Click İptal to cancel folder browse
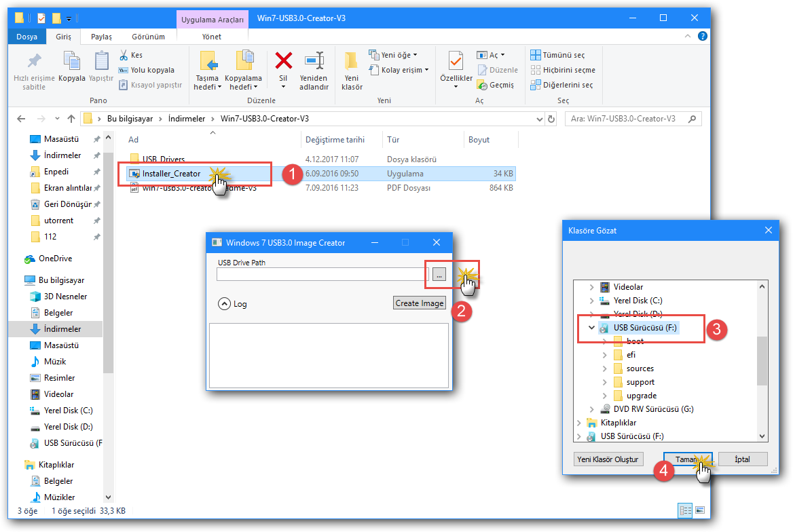The width and height of the screenshot is (793, 532). (x=743, y=459)
